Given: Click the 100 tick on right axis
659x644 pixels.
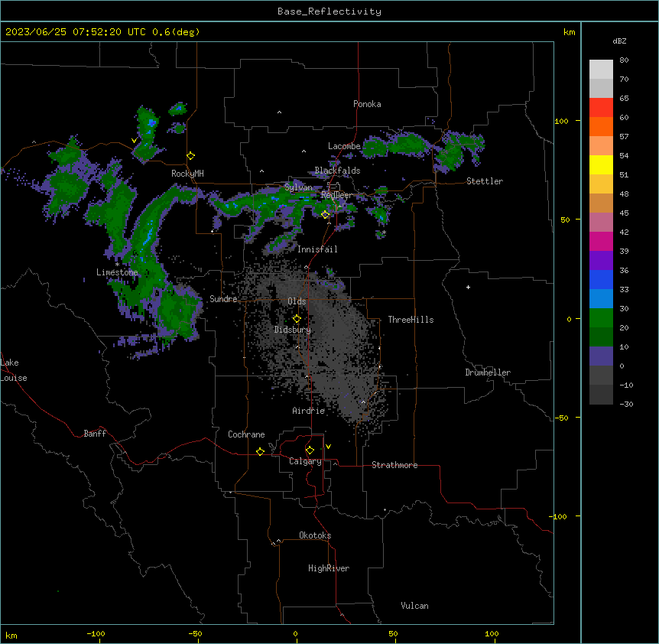Looking at the screenshot, I should coord(561,121).
